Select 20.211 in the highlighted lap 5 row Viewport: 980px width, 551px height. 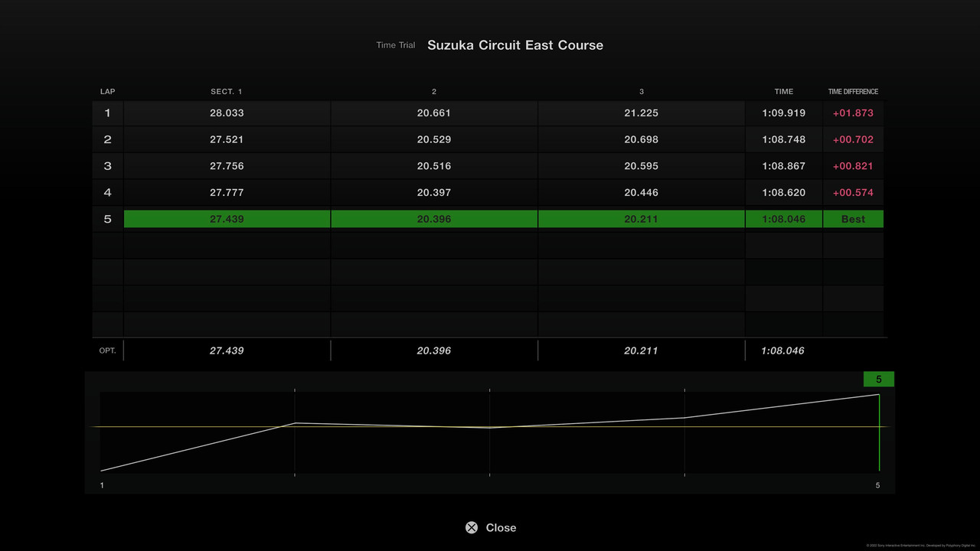coord(641,219)
